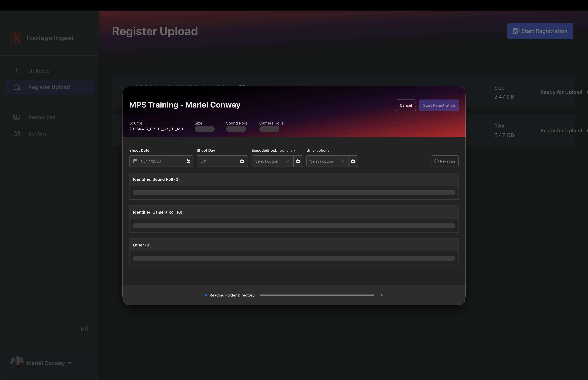Open Uploads in the sidebar

click(x=50, y=71)
